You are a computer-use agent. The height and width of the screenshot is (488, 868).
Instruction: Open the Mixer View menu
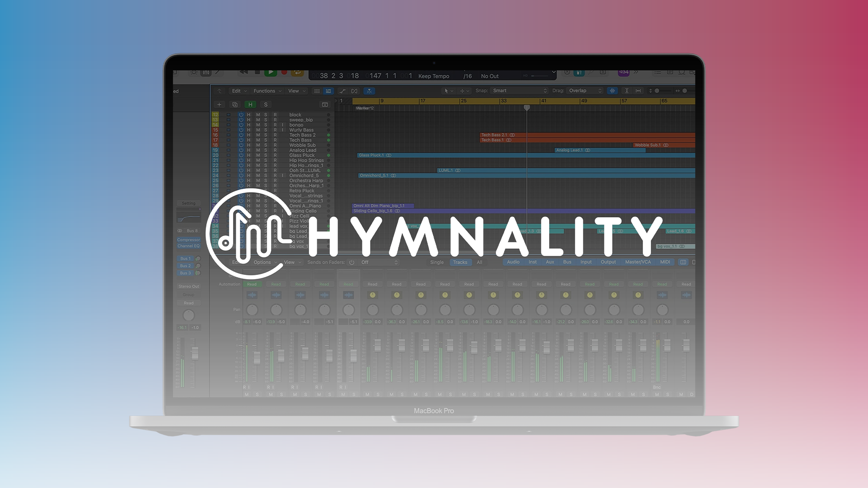tap(292, 263)
